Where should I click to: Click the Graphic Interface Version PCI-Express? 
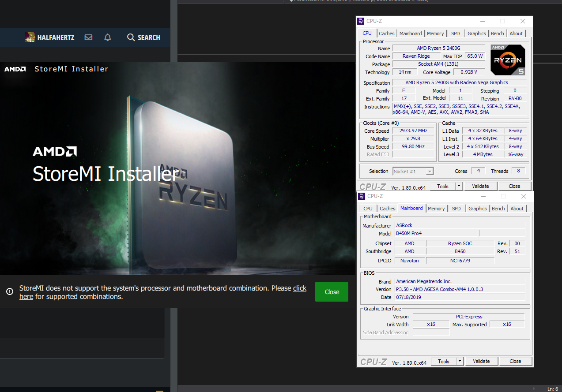(x=469, y=317)
